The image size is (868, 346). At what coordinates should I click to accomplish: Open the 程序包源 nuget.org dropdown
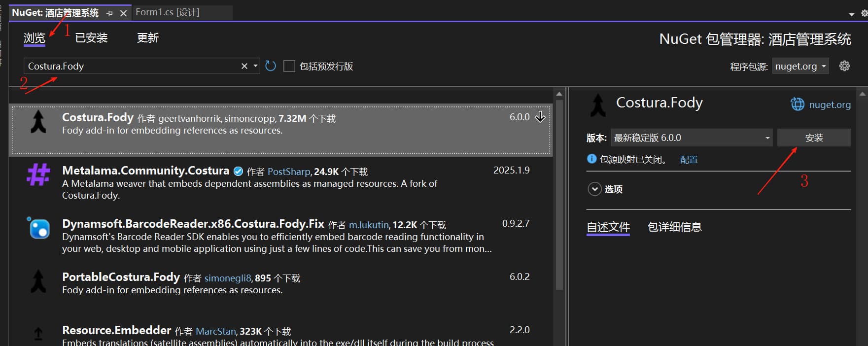pos(800,66)
